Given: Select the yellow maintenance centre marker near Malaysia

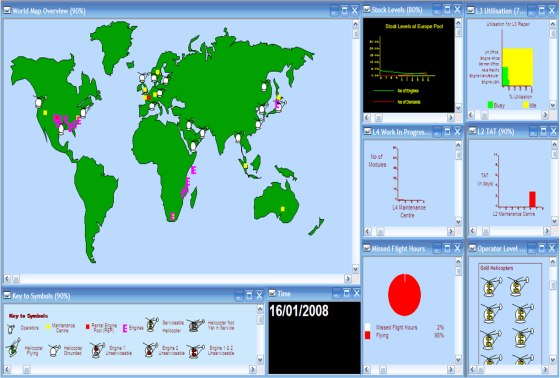Looking at the screenshot, I should [245, 165].
